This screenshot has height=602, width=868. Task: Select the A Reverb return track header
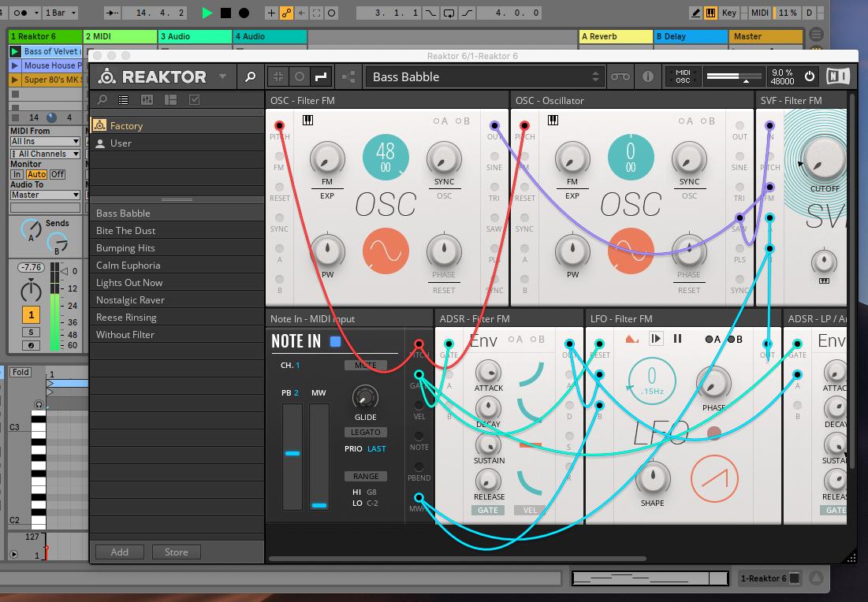pyautogui.click(x=616, y=36)
